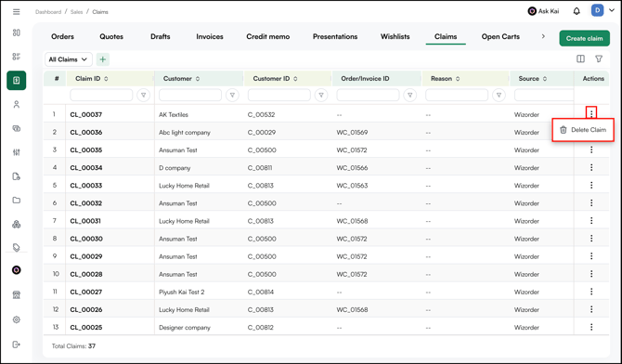Show more tabs with right chevron
Viewport: 622px width, 364px height.
(543, 36)
